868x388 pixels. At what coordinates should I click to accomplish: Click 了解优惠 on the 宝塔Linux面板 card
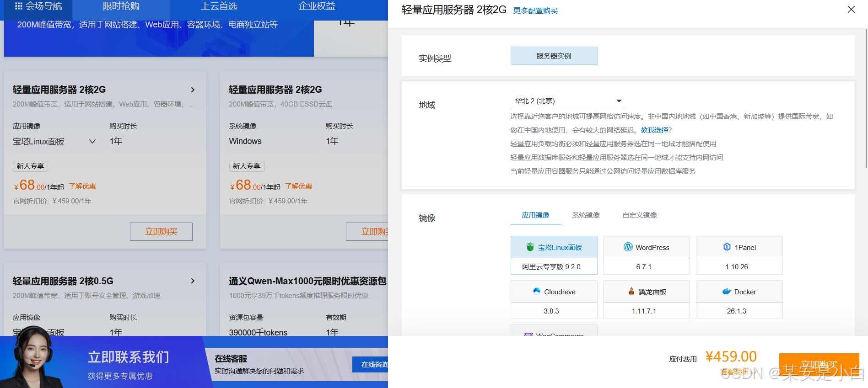click(82, 186)
